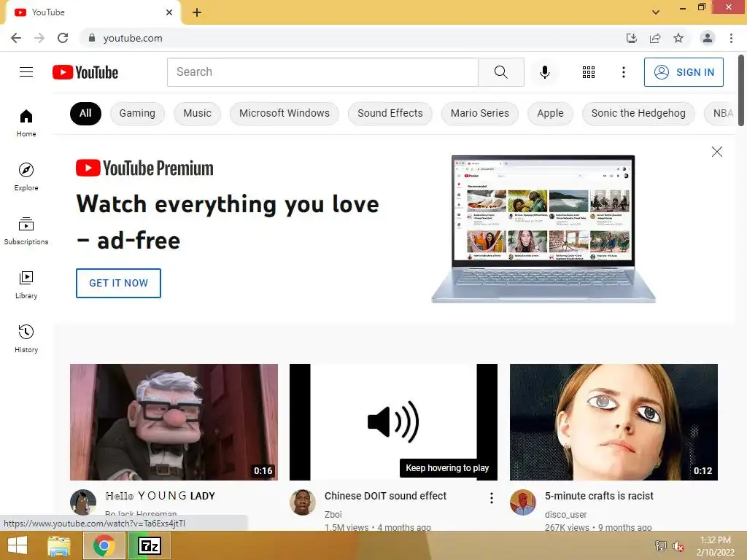Click the page vertical scrollbar thumb
Image resolution: width=747 pixels, height=560 pixels.
point(741,90)
